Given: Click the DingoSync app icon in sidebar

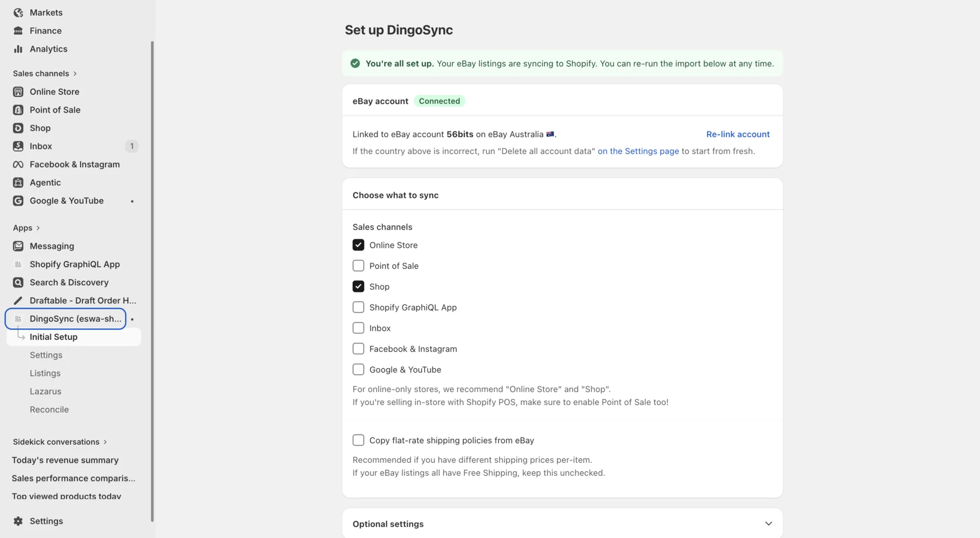Looking at the screenshot, I should 18,319.
